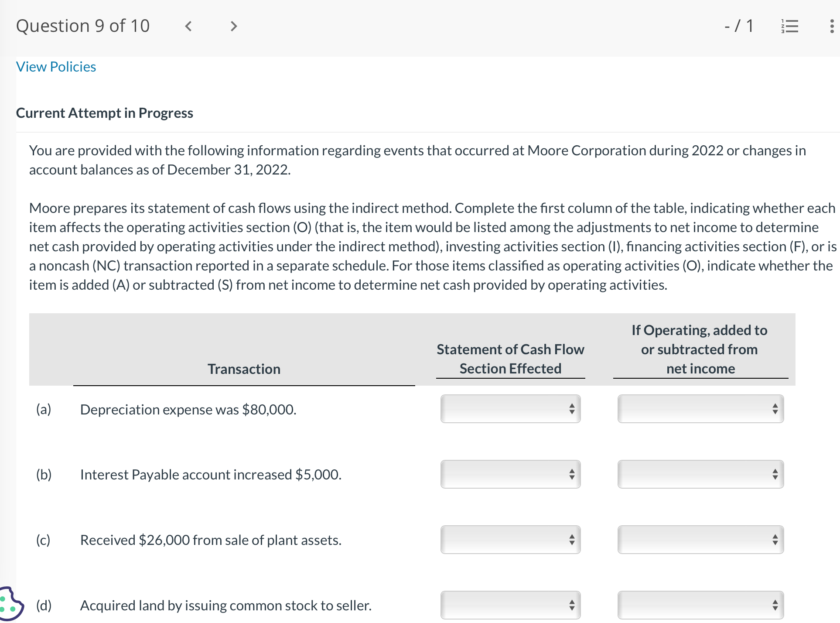Go to previous question arrow
The width and height of the screenshot is (840, 623).
[x=188, y=26]
